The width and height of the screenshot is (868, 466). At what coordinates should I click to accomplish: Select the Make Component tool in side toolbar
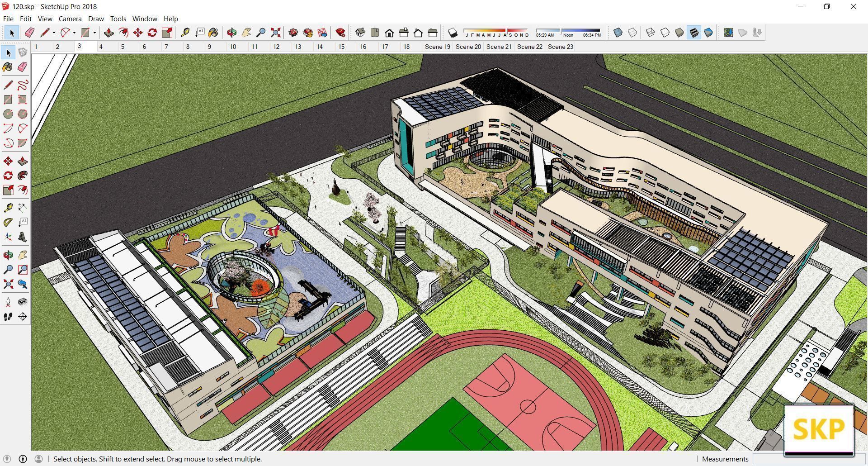click(23, 52)
